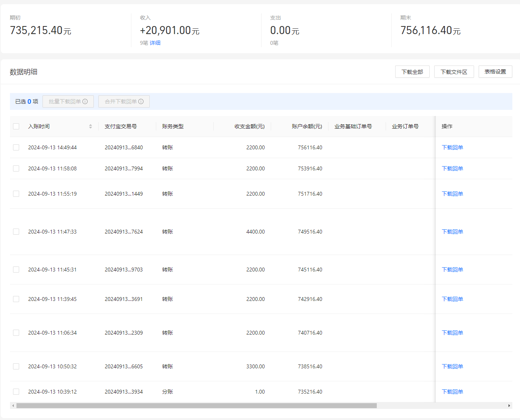Click the 操作 column header

(x=447, y=126)
